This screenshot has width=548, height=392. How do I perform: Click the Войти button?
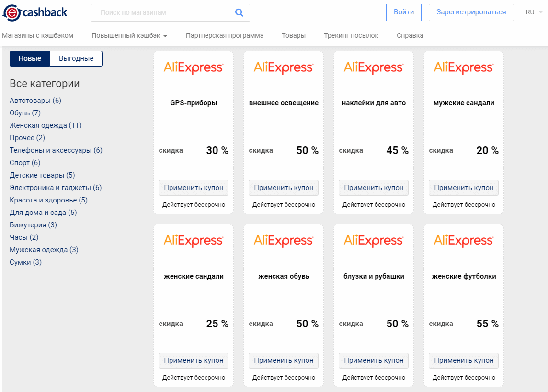click(404, 12)
